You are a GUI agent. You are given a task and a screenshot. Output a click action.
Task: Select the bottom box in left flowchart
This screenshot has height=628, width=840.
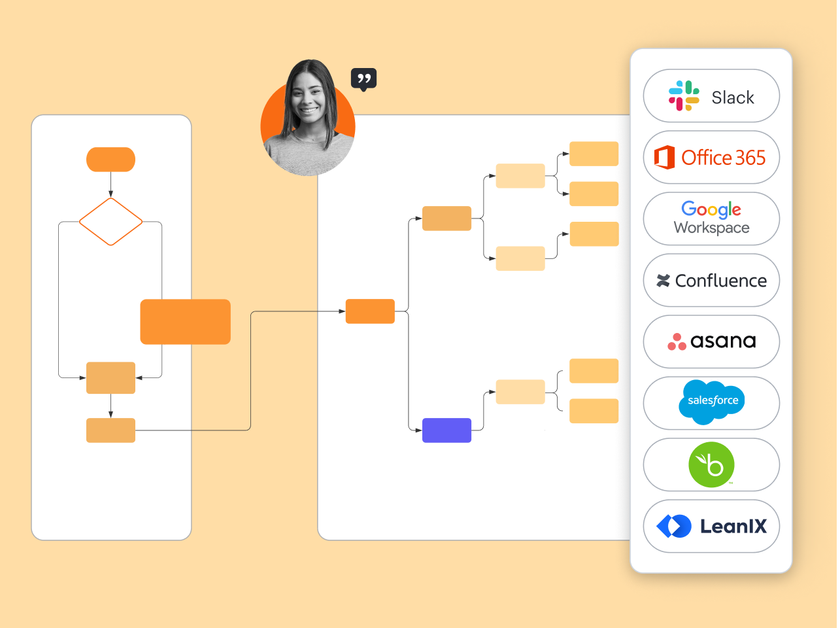110,430
